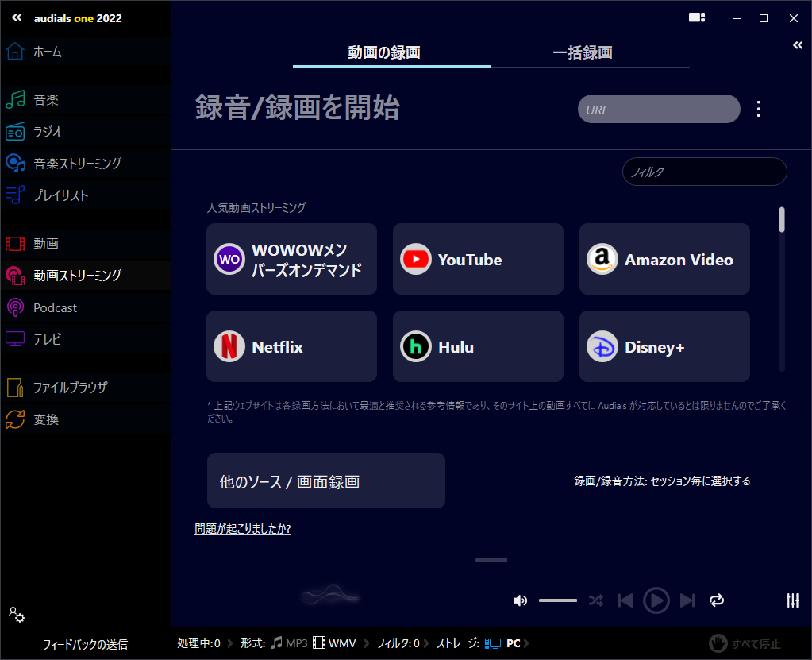Open 問題が起こりましたか? help link
Image resolution: width=812 pixels, height=660 pixels.
[242, 528]
